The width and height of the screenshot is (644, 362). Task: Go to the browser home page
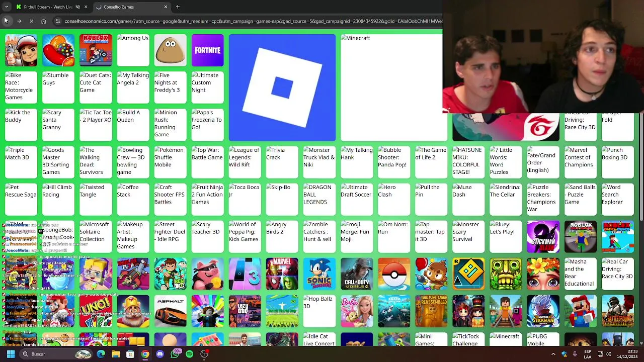(x=44, y=21)
